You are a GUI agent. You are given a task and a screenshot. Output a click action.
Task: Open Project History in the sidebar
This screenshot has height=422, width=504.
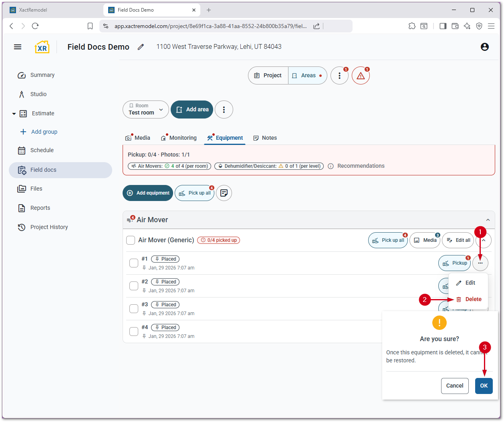click(49, 227)
